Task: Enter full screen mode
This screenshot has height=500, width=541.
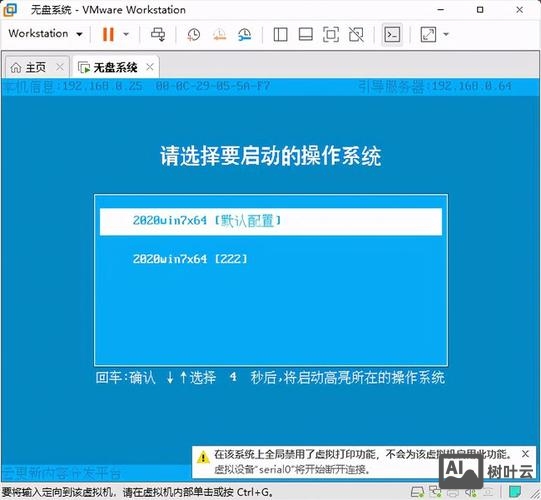Action: [x=331, y=35]
